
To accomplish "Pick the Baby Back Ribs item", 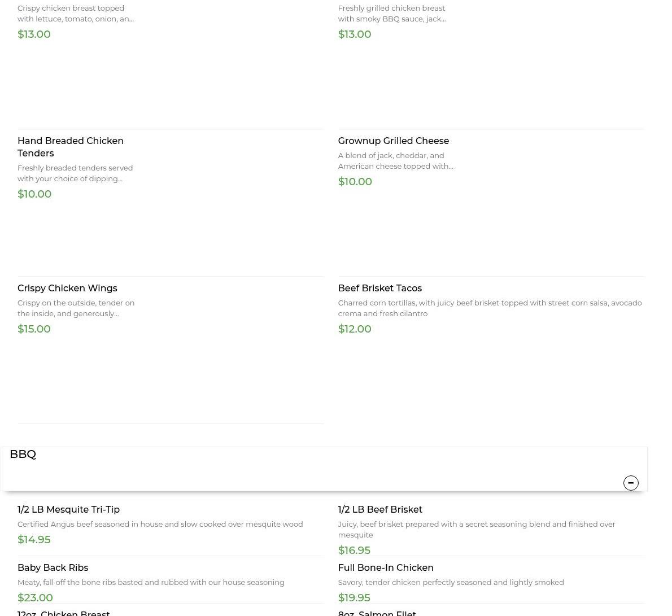I will click(x=53, y=567).
